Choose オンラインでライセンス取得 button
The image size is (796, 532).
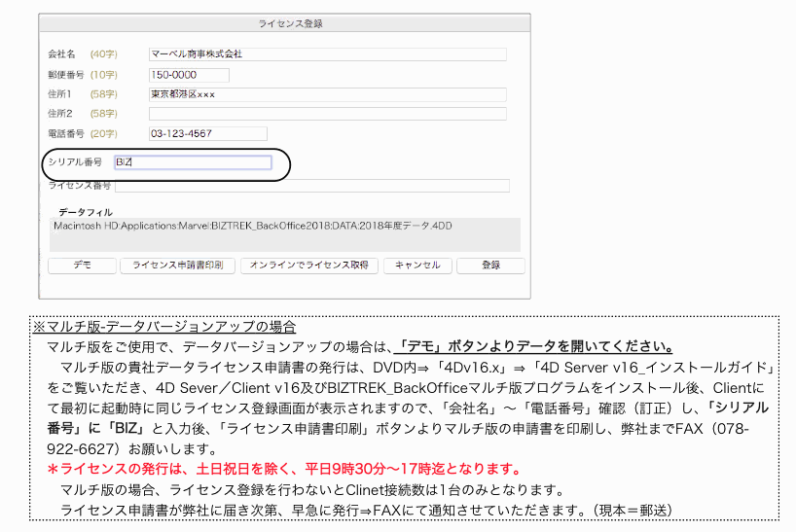point(308,266)
